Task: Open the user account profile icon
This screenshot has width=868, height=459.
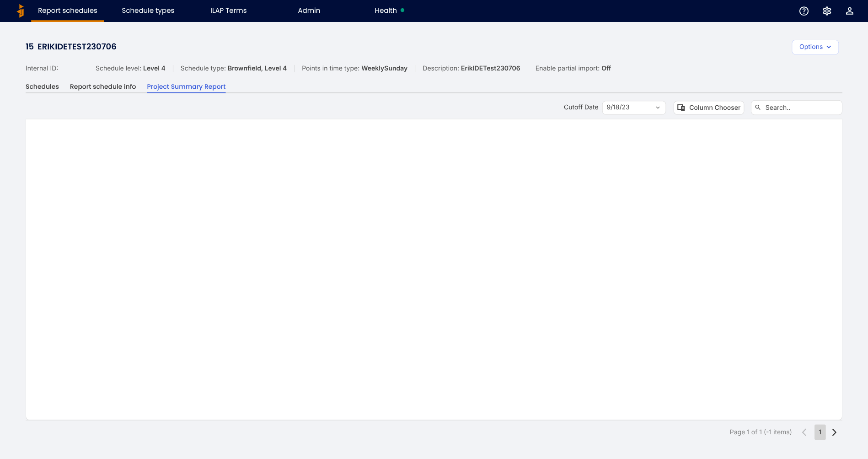Action: pyautogui.click(x=850, y=11)
